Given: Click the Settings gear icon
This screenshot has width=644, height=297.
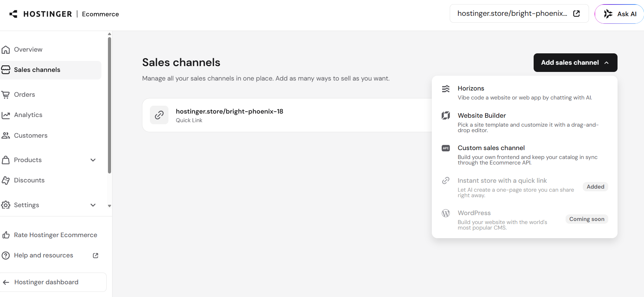Looking at the screenshot, I should (6, 205).
